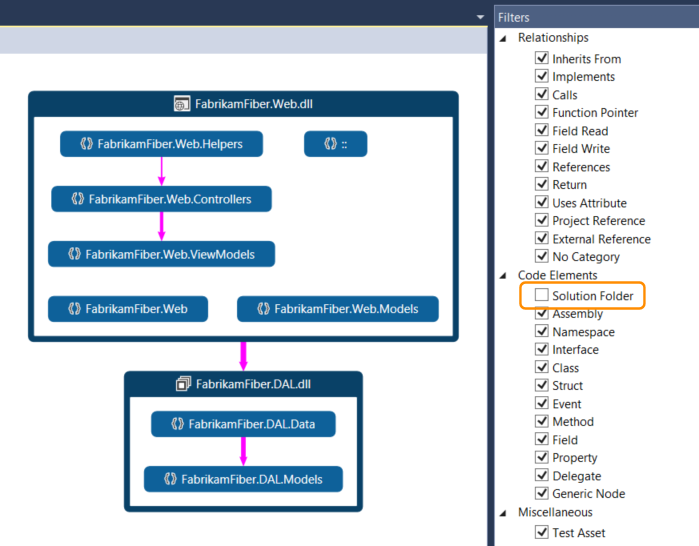Collapse the Miscellaneous filter group

tap(504, 513)
